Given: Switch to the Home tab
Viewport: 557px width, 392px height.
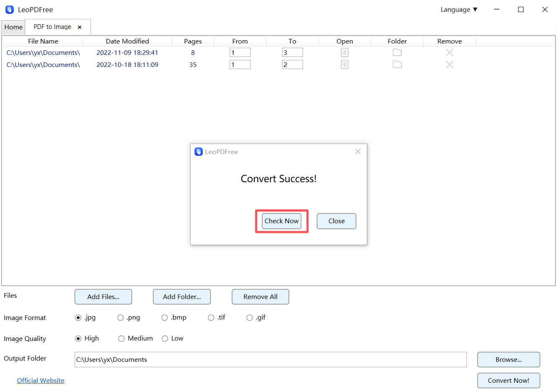Looking at the screenshot, I should [x=13, y=27].
